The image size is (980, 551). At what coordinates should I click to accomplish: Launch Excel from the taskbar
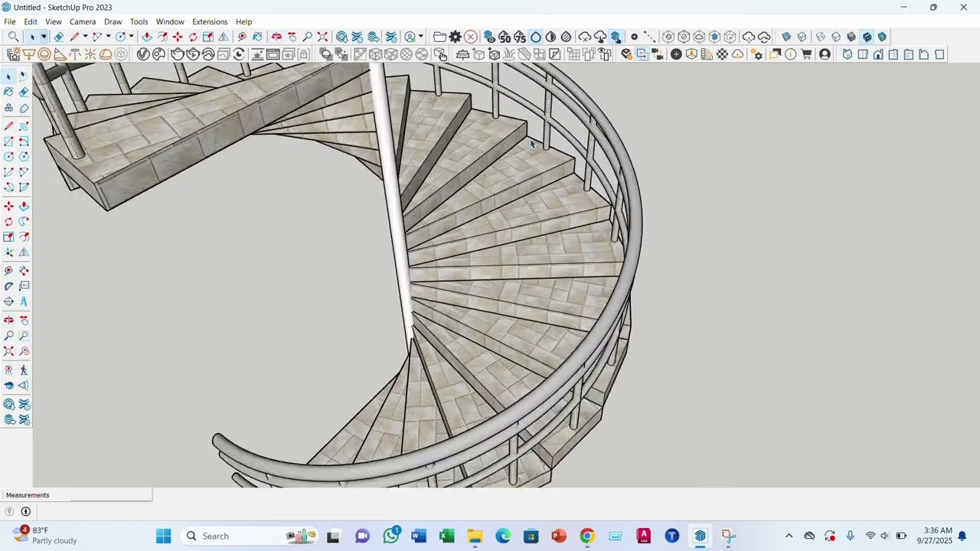tap(447, 536)
